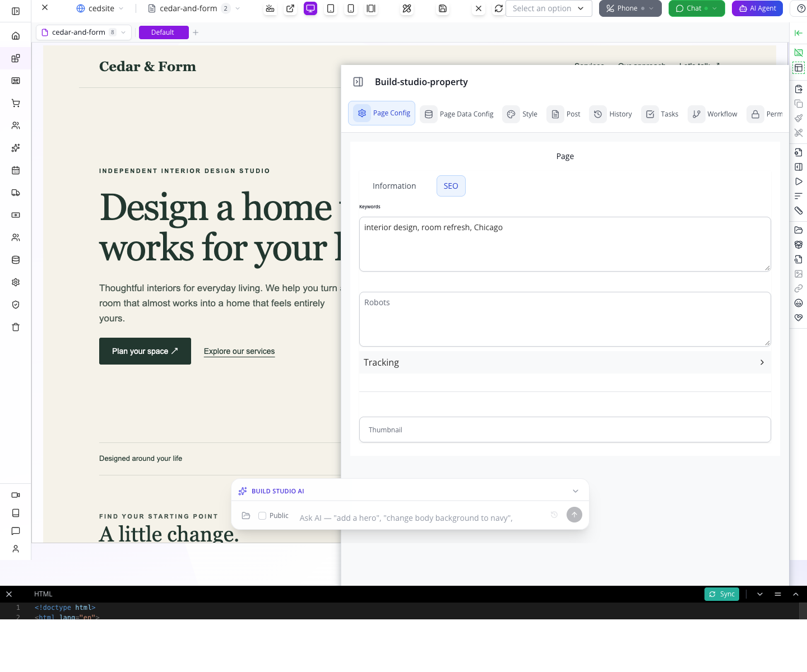The height and width of the screenshot is (672, 807).
Task: Switch to the SEO tab
Action: pyautogui.click(x=451, y=186)
